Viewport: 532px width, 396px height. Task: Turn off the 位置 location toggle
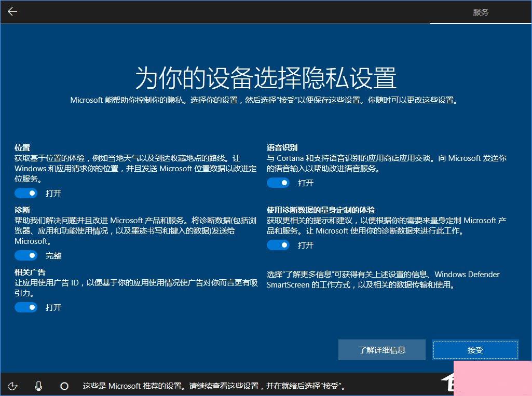pos(26,193)
